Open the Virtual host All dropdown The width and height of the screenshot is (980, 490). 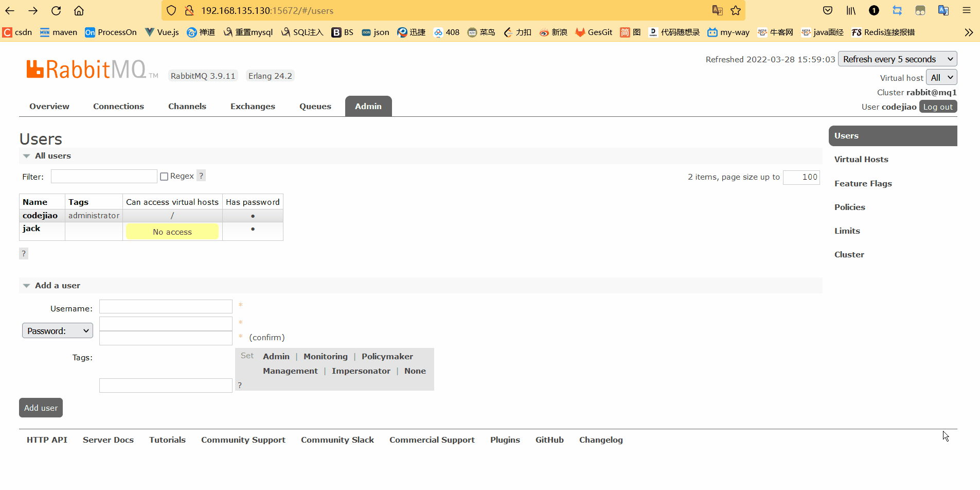point(941,78)
